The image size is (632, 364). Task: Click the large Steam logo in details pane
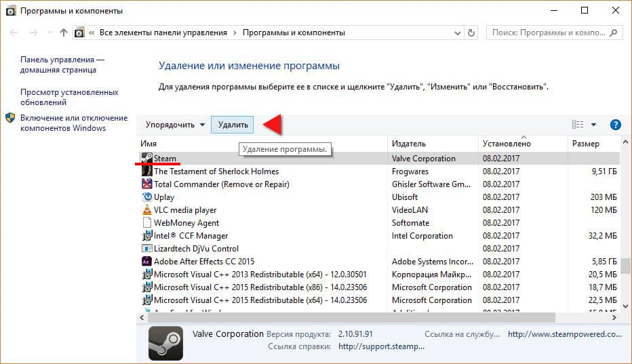coord(165,343)
